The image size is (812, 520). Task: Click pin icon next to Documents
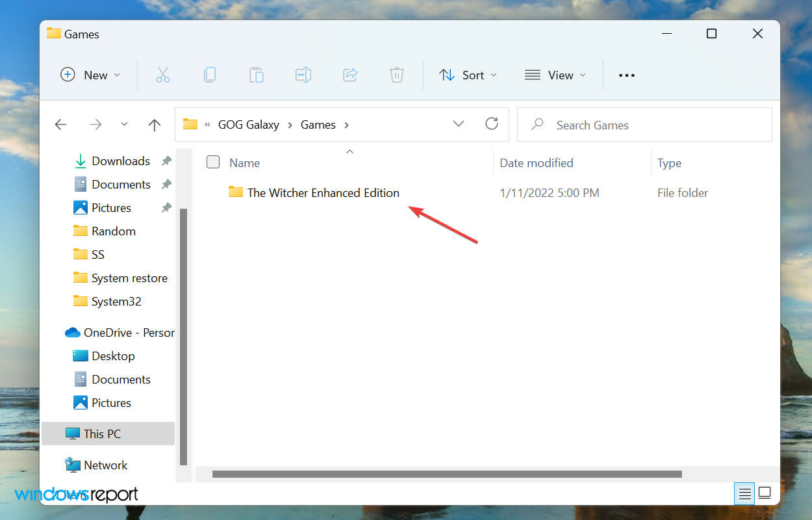tap(166, 184)
